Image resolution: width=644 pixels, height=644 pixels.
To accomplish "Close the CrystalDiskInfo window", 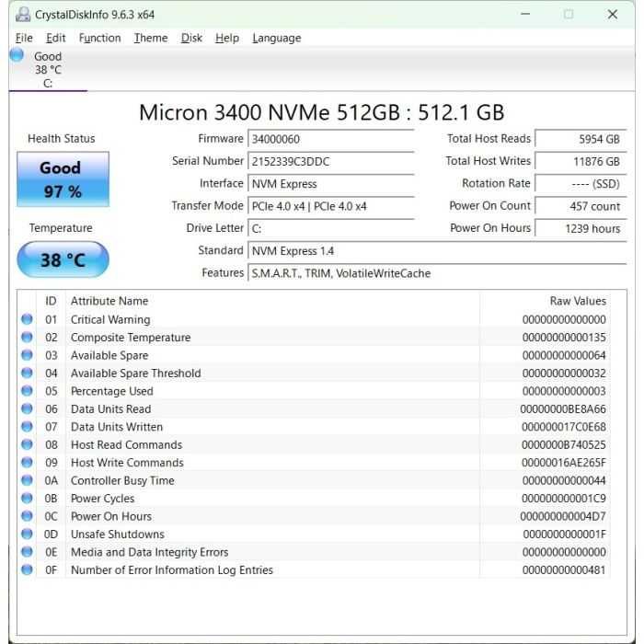I will click(x=613, y=15).
